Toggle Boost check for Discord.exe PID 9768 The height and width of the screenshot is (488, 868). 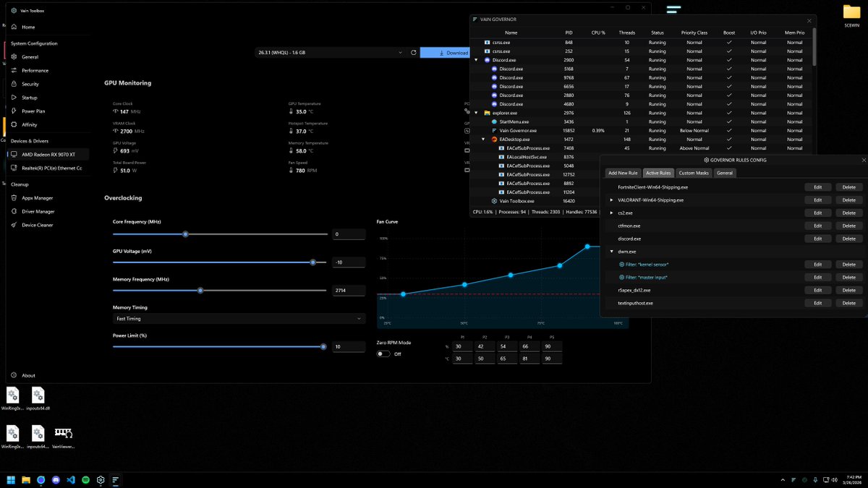pyautogui.click(x=729, y=77)
